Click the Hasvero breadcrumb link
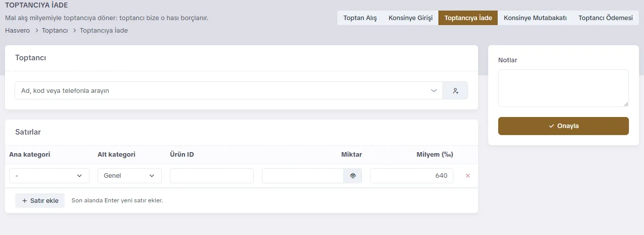The image size is (644, 235). point(18,31)
